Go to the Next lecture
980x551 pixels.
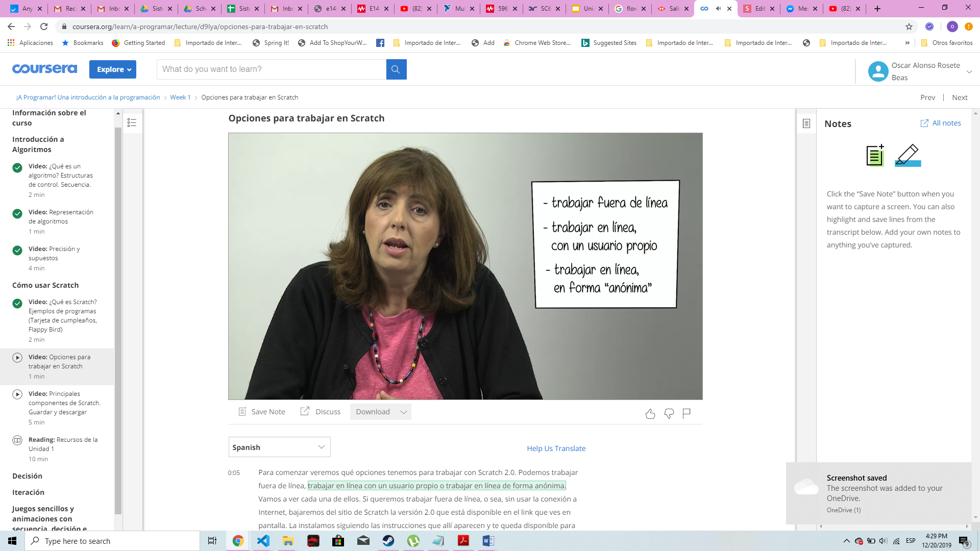click(959, 97)
